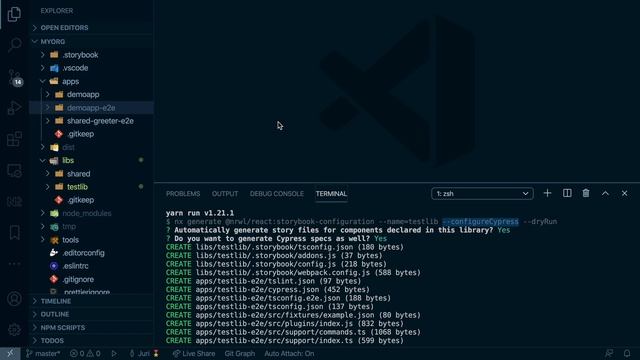Click the status bar run triangle icon

[x=114, y=353]
